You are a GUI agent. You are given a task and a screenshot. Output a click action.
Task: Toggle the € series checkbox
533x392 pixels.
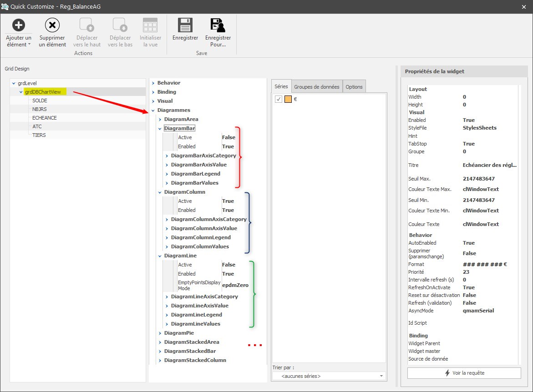(x=279, y=100)
